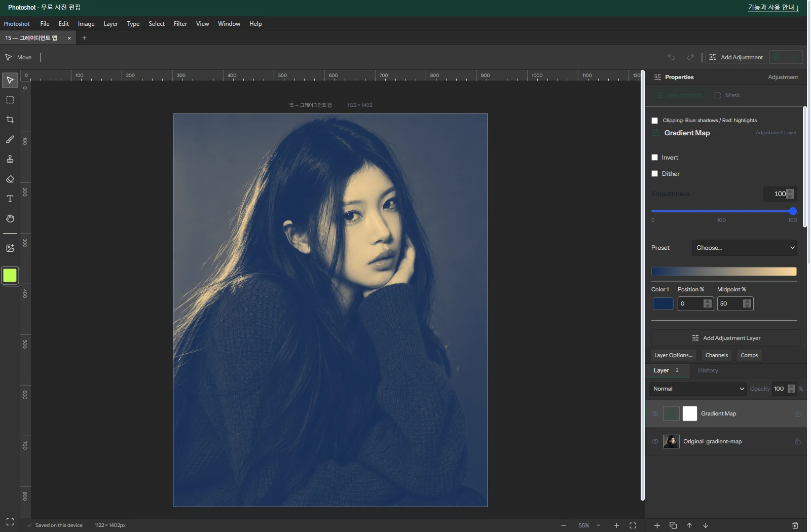Redo the last action
Image resolution: width=811 pixels, height=532 pixels.
[690, 57]
